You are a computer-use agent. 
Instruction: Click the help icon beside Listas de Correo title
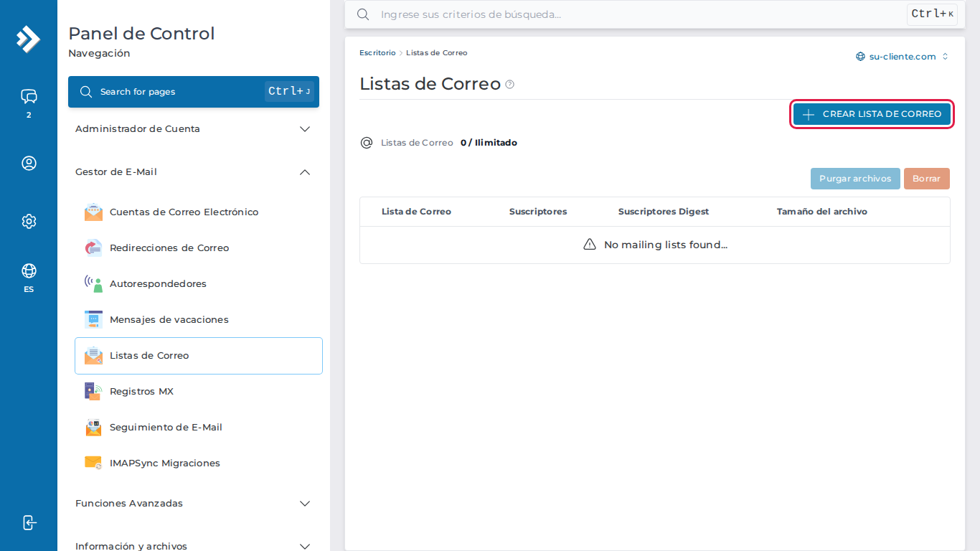tap(510, 84)
